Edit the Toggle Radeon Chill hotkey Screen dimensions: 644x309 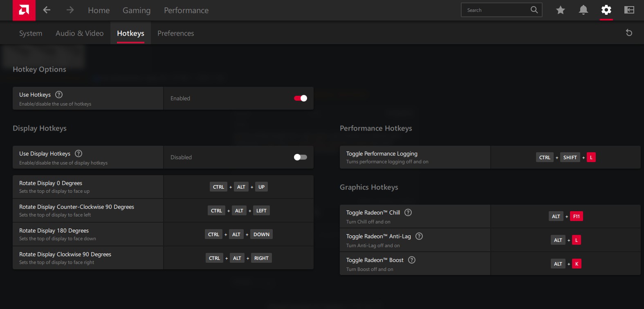pos(565,217)
